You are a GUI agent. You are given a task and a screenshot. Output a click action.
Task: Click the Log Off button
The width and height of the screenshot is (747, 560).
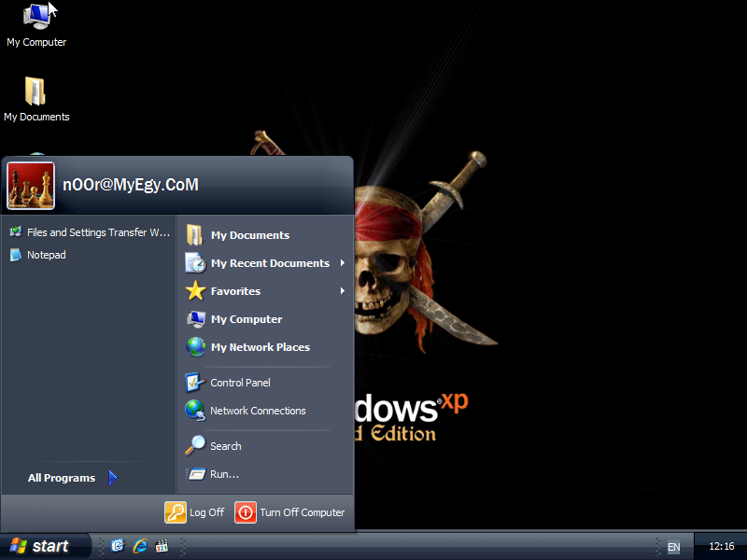pyautogui.click(x=194, y=512)
